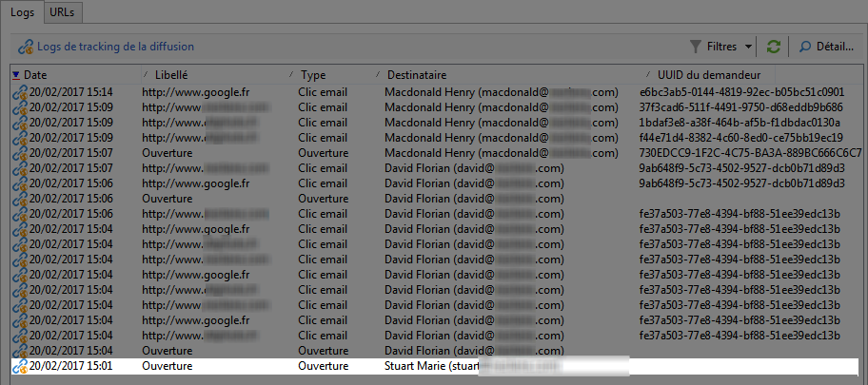Click the row icon of 15:06 Ouverture entry
The width and height of the screenshot is (868, 385).
(20, 199)
